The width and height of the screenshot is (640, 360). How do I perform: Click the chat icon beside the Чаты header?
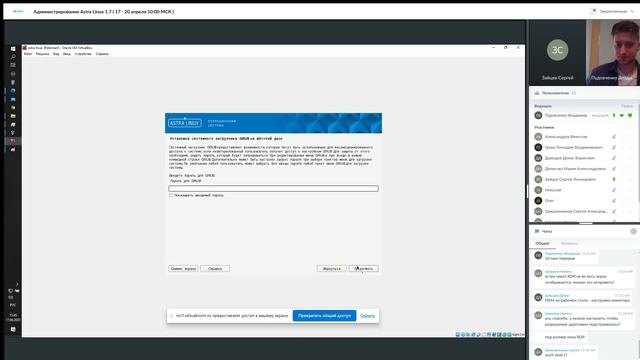pos(537,231)
